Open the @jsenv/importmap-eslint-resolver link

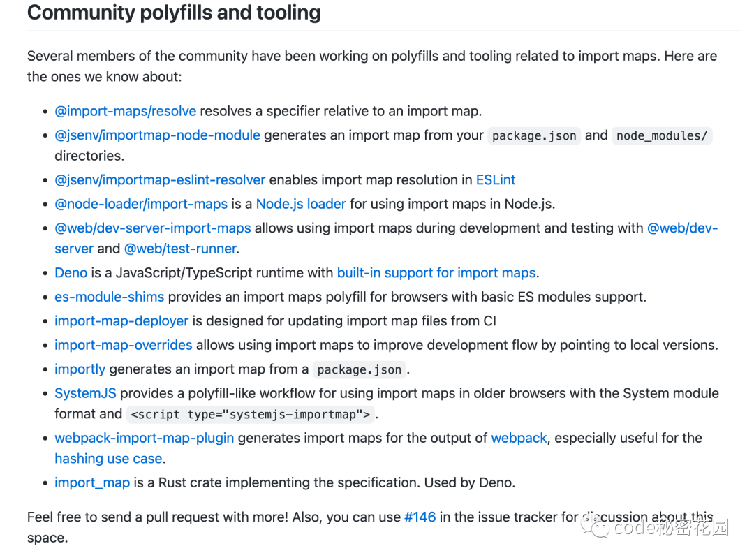pyautogui.click(x=160, y=179)
